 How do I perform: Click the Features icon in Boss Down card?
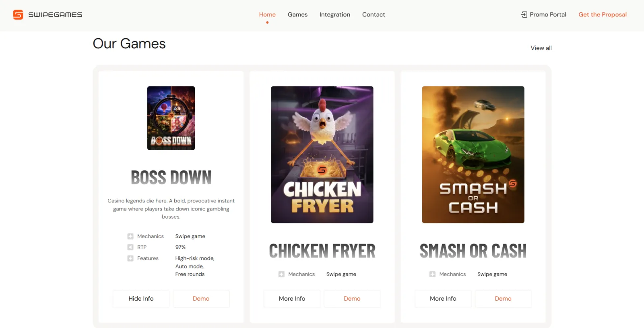click(130, 258)
